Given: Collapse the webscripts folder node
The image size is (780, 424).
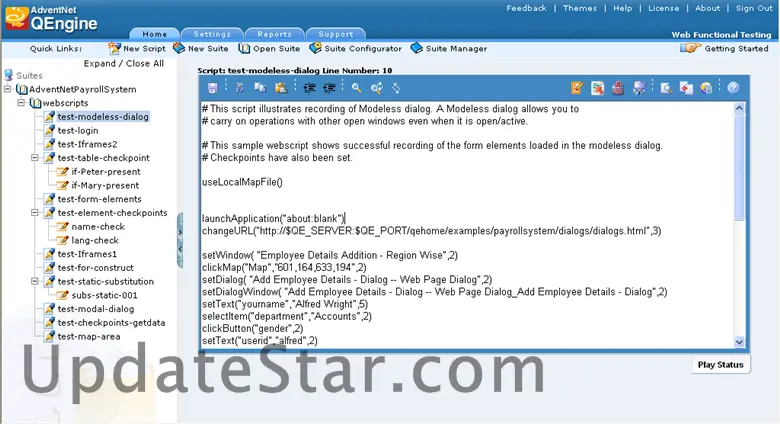Looking at the screenshot, I should 21,103.
